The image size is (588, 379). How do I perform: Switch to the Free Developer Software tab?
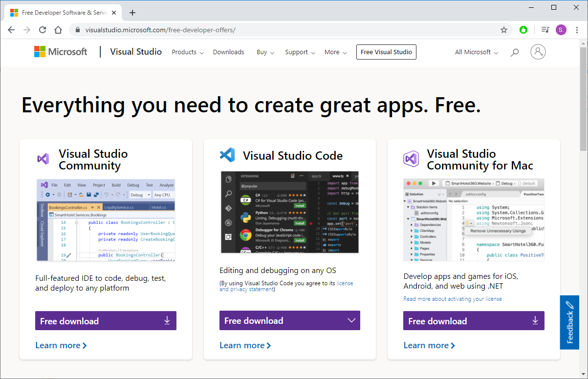click(61, 13)
